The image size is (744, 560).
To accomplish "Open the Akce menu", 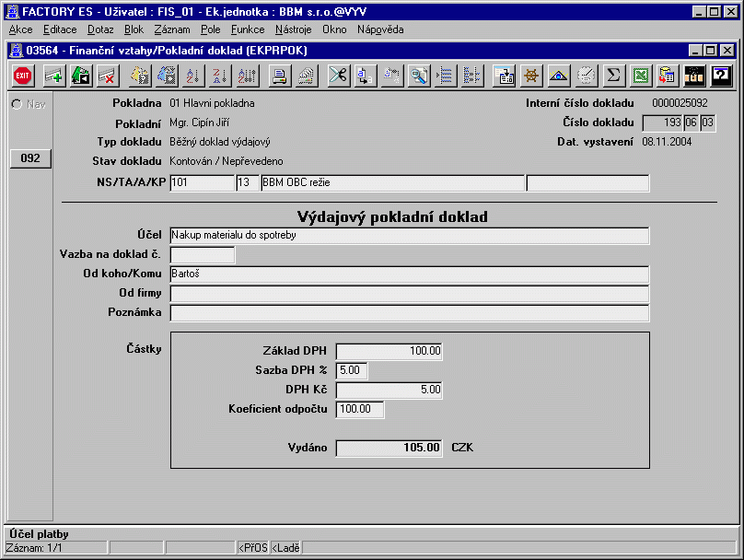I will tap(21, 29).
